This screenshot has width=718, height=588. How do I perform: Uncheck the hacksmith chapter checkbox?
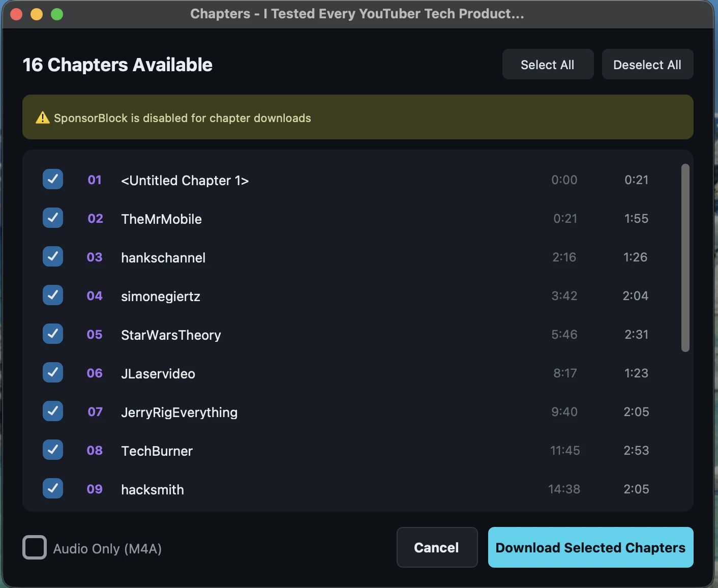pos(53,488)
